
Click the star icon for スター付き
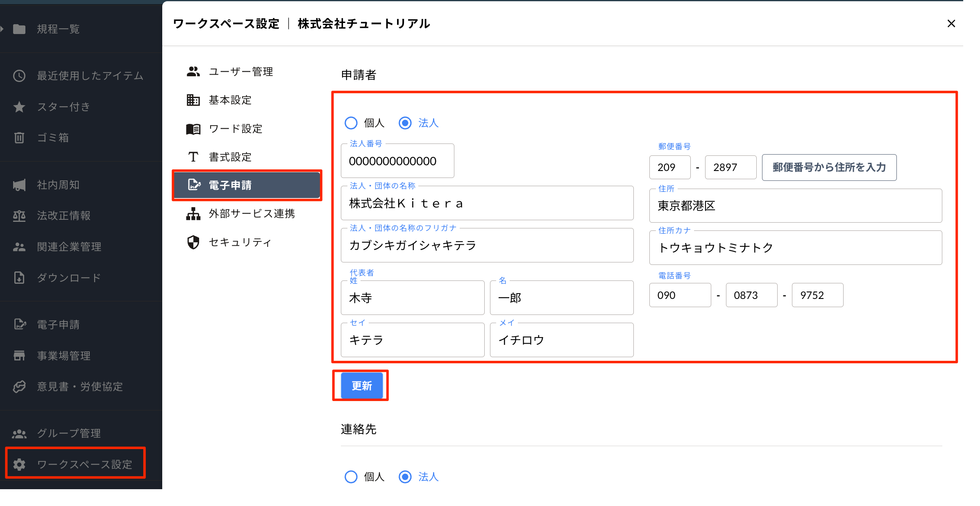pyautogui.click(x=19, y=107)
